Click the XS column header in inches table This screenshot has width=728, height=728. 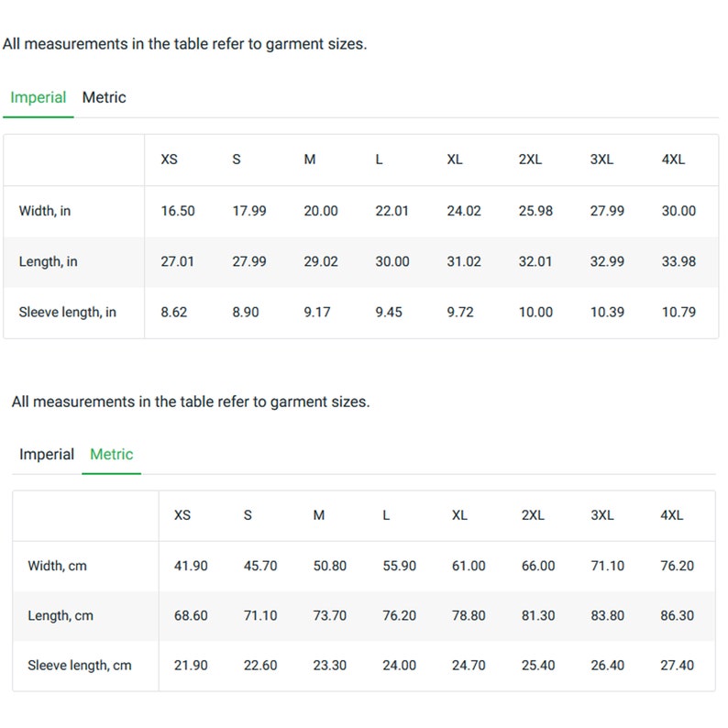click(169, 160)
